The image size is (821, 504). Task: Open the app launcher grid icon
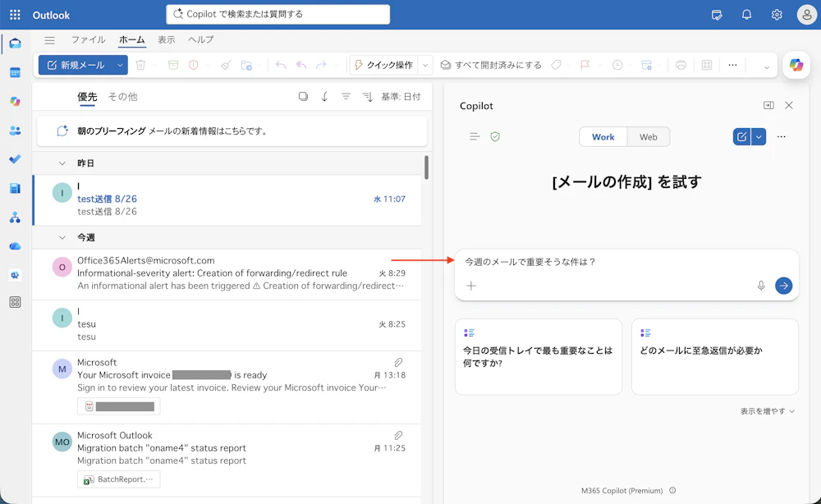(15, 15)
